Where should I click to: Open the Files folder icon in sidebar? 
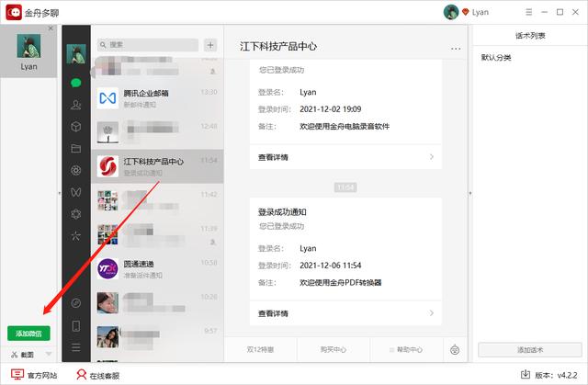click(x=76, y=148)
